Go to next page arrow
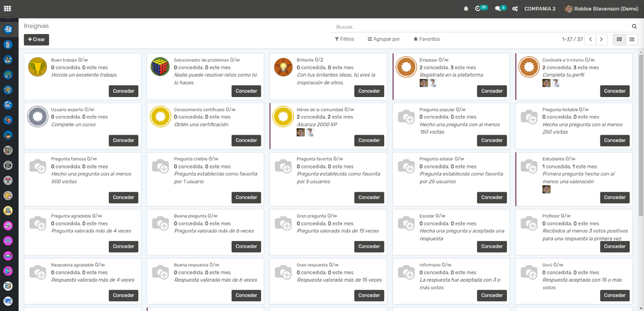 point(601,39)
